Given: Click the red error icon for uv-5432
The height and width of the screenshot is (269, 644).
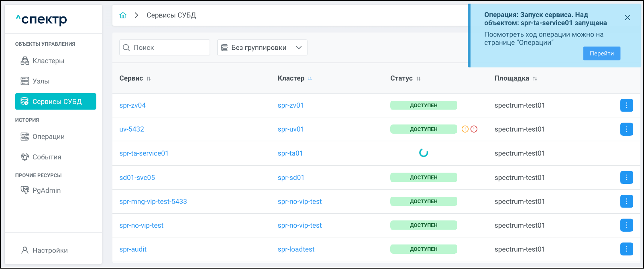Looking at the screenshot, I should [x=474, y=129].
